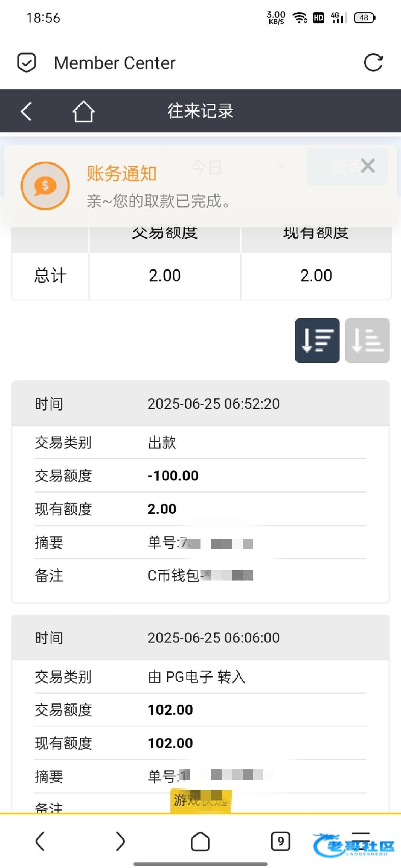Tap the orange dollar notification icon

coord(45,186)
